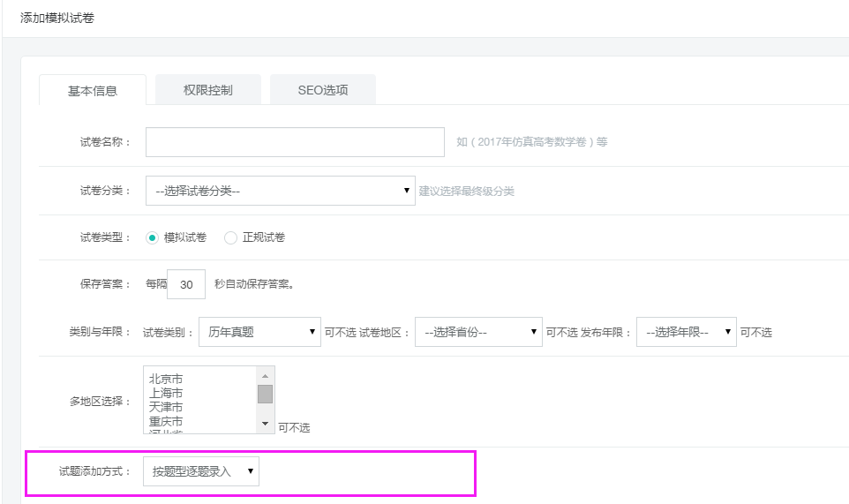The height and width of the screenshot is (504, 849).
Task: Select the 基本信息 tab
Action: [x=93, y=91]
